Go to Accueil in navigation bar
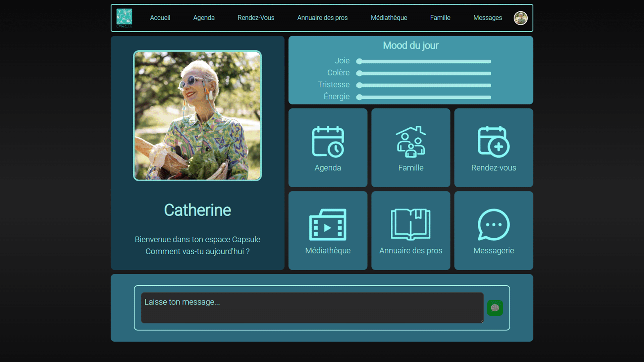The height and width of the screenshot is (362, 644). (x=160, y=18)
